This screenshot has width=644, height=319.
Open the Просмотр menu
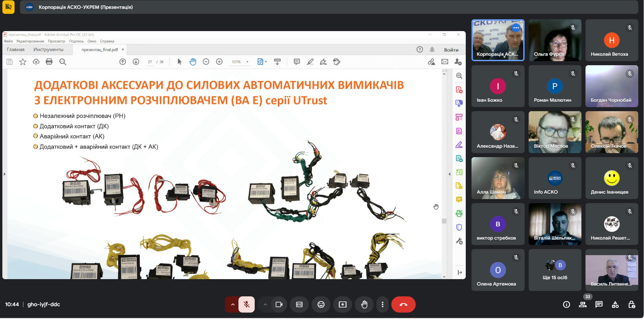click(56, 41)
